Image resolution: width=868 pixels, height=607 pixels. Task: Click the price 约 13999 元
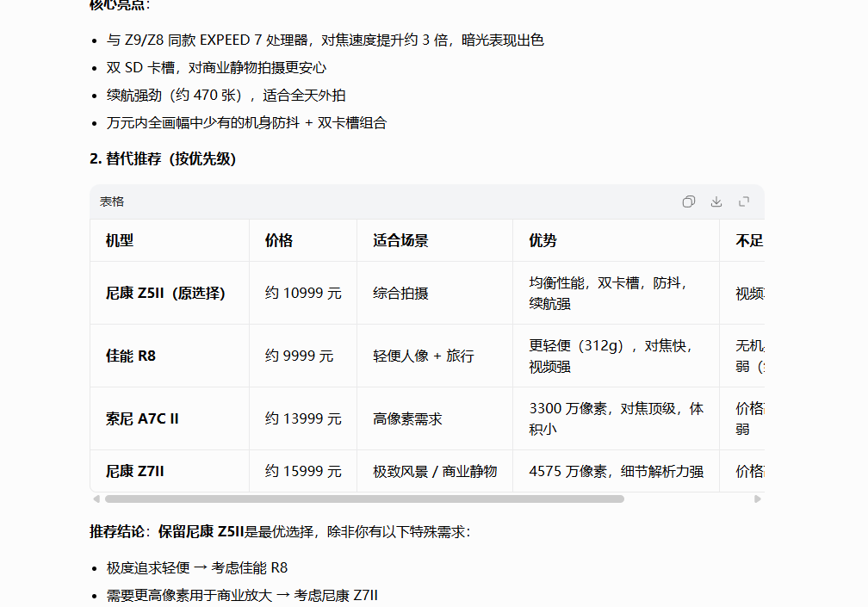tap(303, 418)
